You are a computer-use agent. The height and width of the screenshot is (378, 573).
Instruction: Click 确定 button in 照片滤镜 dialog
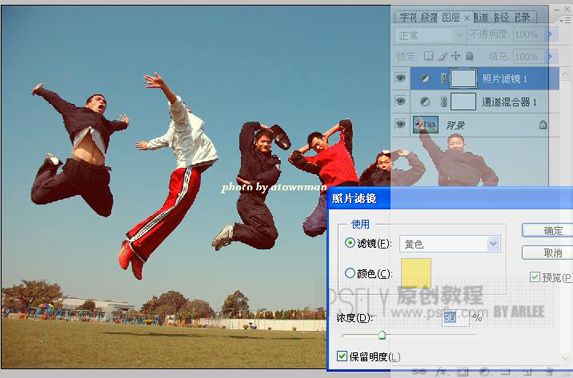(x=547, y=231)
